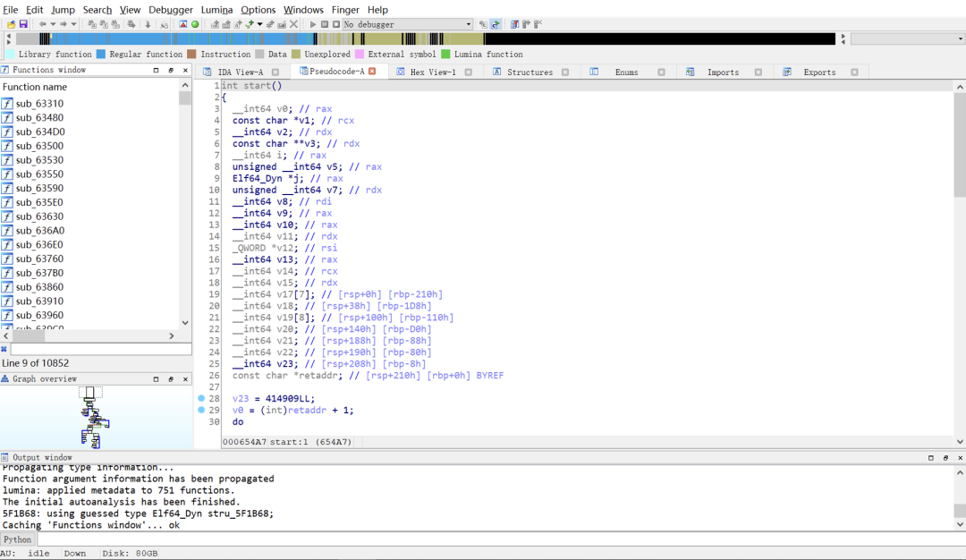Open the Debugger menu

171,9
